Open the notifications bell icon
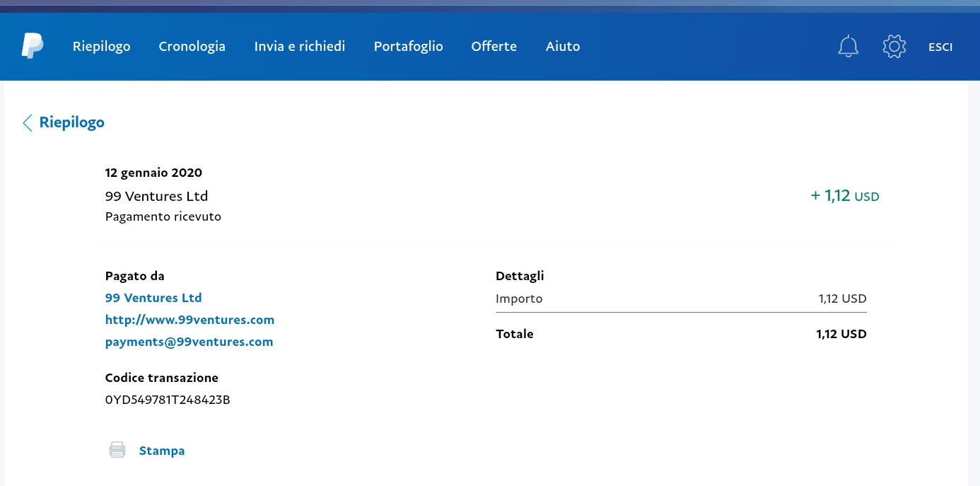Screen dimensions: 980x486 [848, 46]
